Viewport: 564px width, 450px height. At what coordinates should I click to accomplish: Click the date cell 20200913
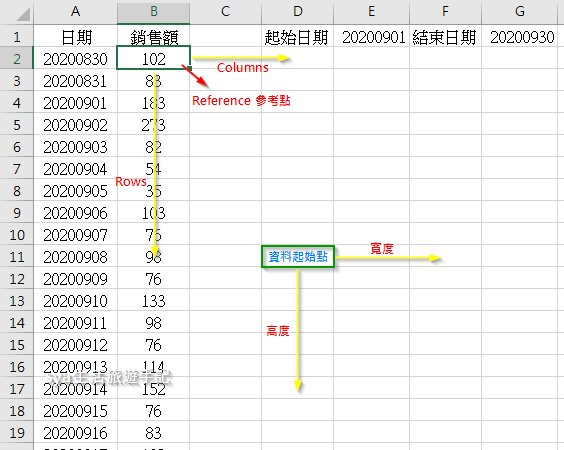click(76, 367)
